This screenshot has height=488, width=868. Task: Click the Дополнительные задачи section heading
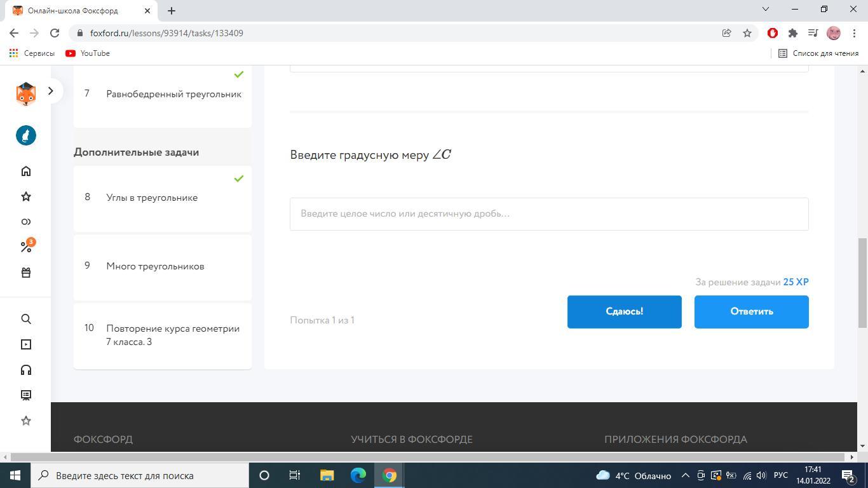click(137, 152)
